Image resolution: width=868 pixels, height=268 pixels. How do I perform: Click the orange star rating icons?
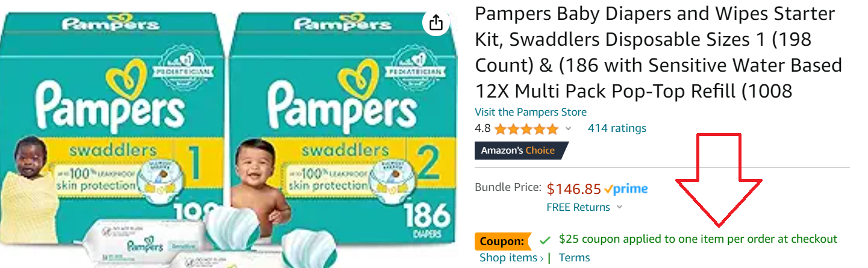pos(526,128)
